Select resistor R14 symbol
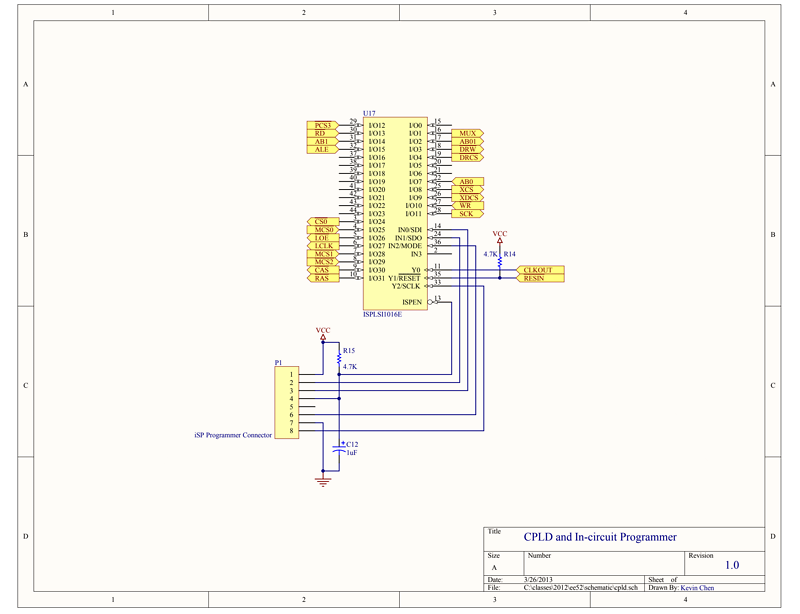800x614 pixels. tap(500, 262)
